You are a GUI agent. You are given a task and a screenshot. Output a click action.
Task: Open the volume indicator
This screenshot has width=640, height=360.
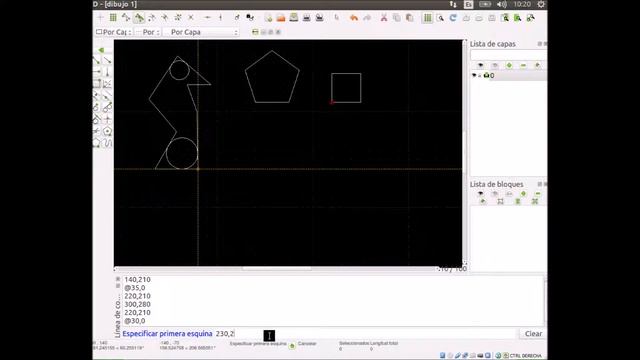(502, 4)
